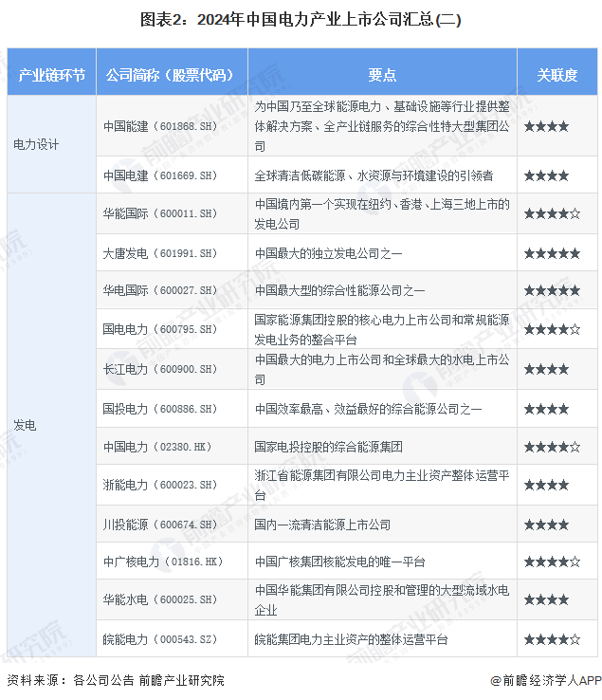Viewport: 602px width, 700px height.
Task: Select the five-star rating for 大唐发电
Action: pos(552,253)
